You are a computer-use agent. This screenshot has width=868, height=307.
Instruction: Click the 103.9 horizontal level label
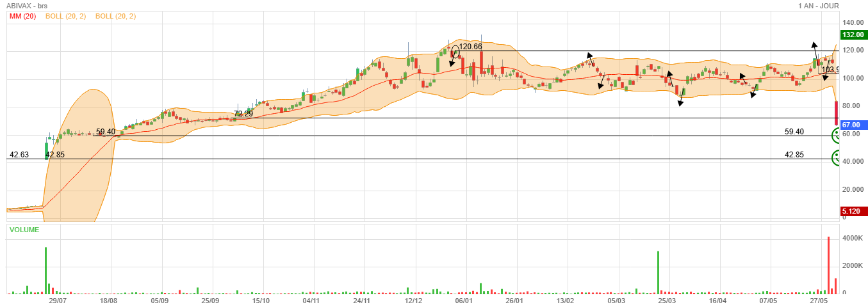click(830, 70)
